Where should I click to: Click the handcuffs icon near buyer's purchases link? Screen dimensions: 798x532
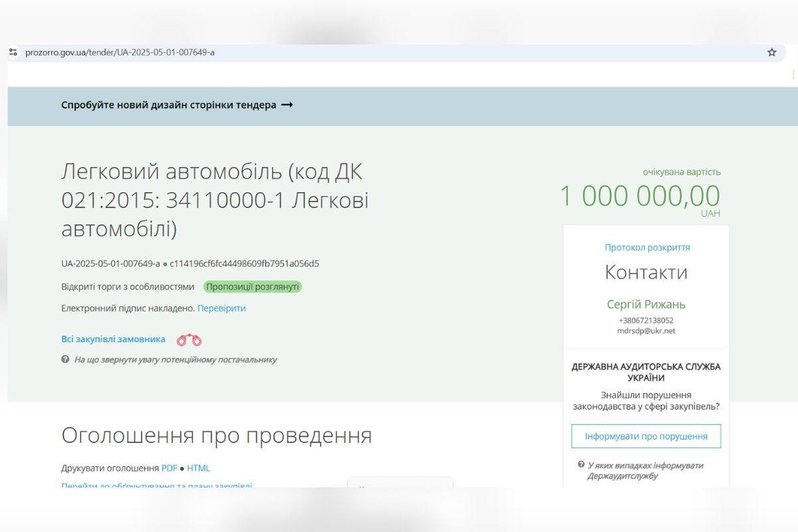tap(190, 338)
